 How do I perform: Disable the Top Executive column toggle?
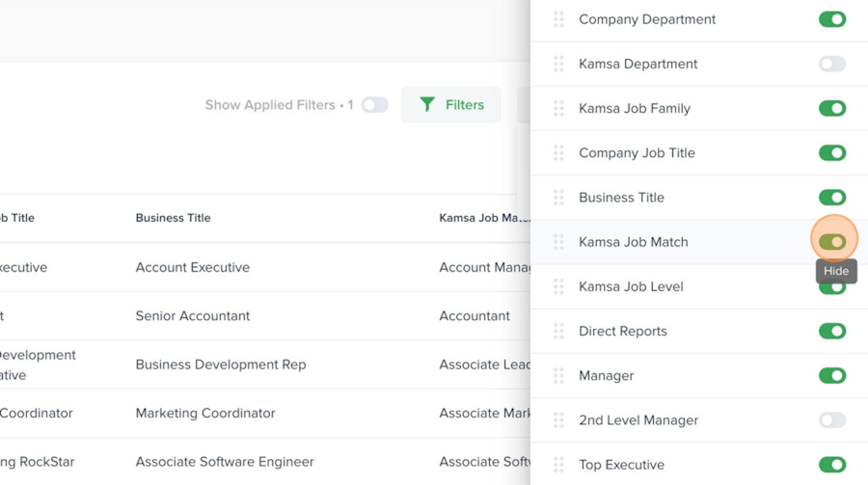pos(832,464)
